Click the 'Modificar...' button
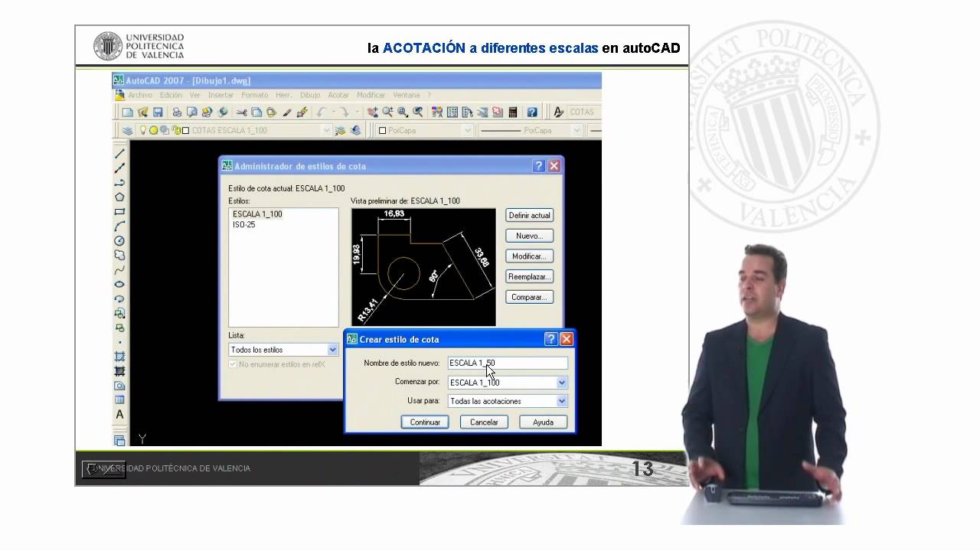Viewport: 980px width, 551px height. click(x=530, y=256)
